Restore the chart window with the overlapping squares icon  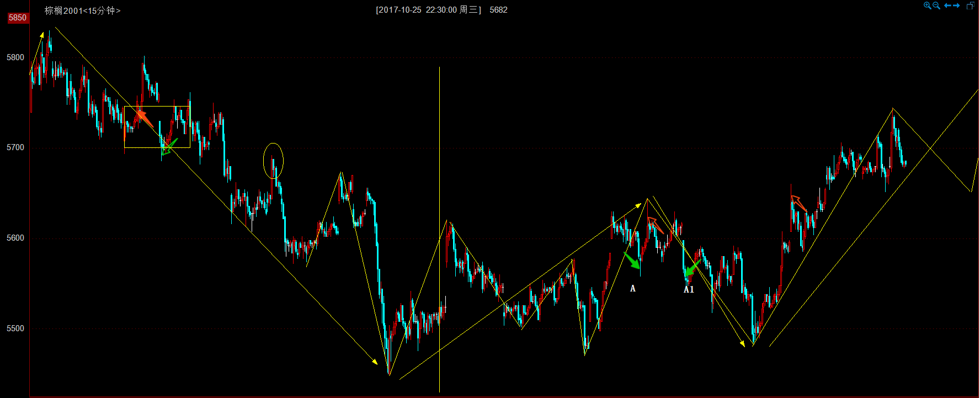pos(971,6)
